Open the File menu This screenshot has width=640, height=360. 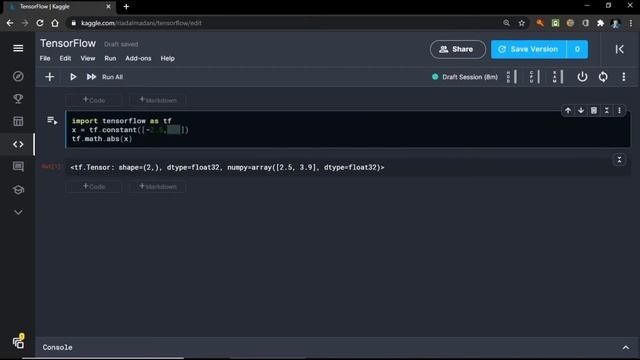[45, 58]
